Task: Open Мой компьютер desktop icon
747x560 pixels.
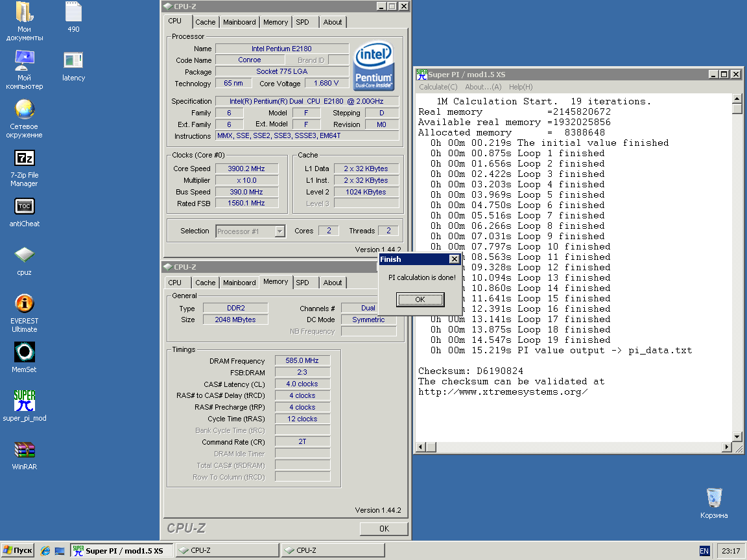Action: tap(24, 69)
